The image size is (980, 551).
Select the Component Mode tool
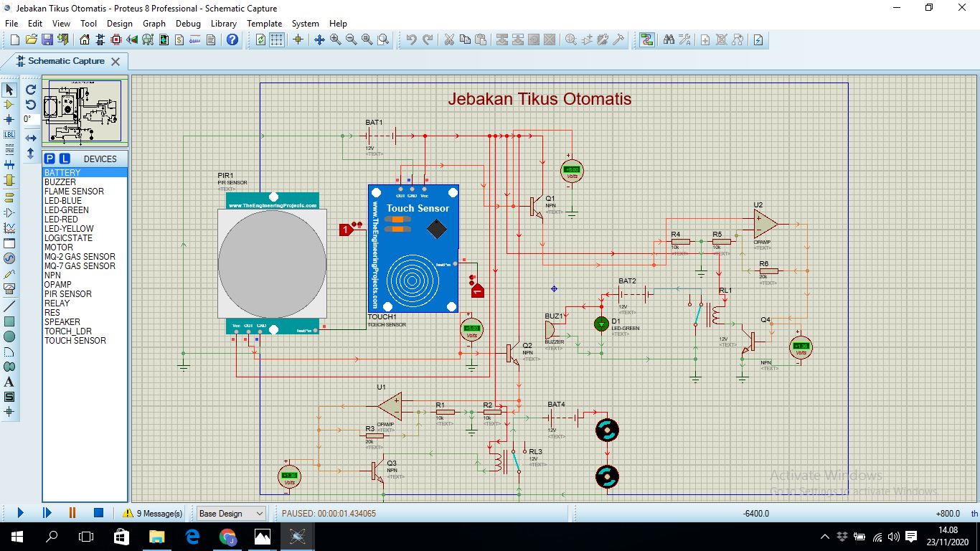(x=9, y=105)
